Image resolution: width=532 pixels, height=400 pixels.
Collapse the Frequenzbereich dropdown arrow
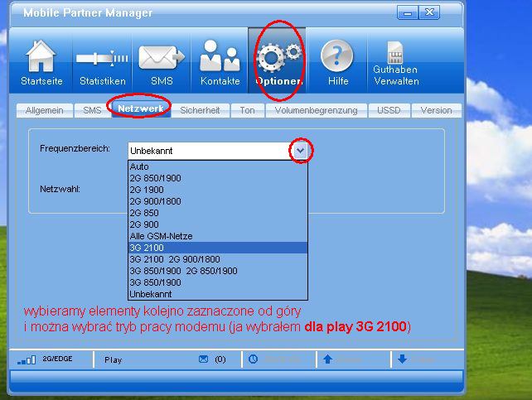[300, 151]
